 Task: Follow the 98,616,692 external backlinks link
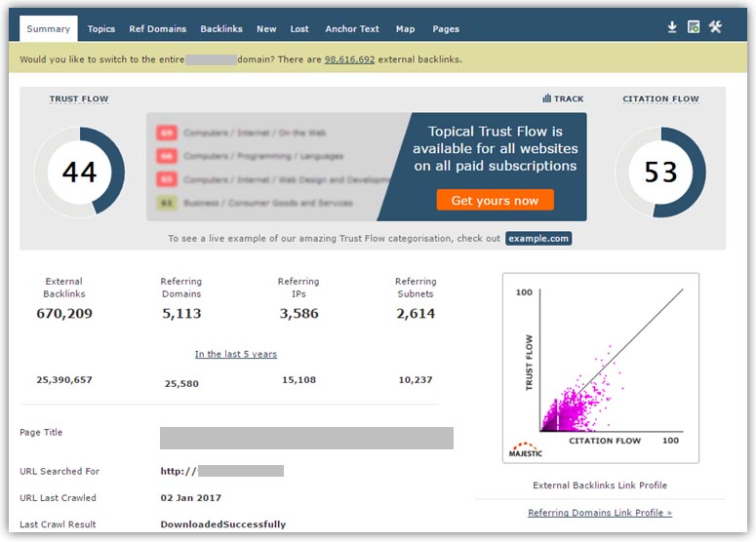tap(349, 59)
